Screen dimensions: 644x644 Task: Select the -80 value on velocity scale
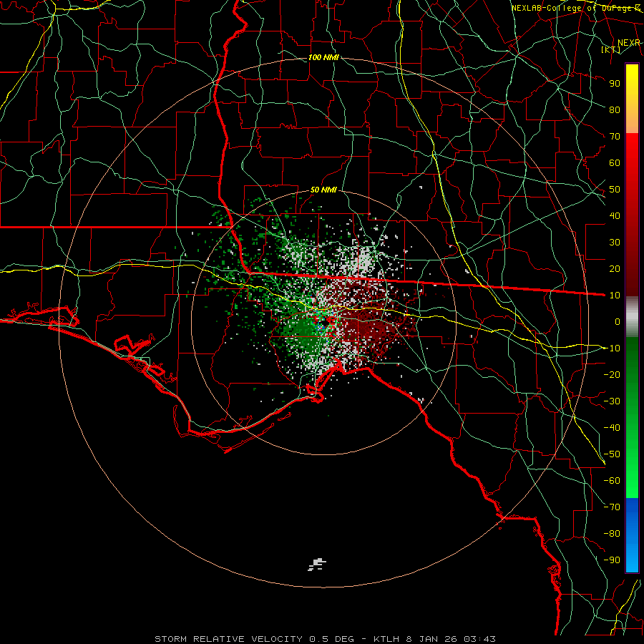612,534
